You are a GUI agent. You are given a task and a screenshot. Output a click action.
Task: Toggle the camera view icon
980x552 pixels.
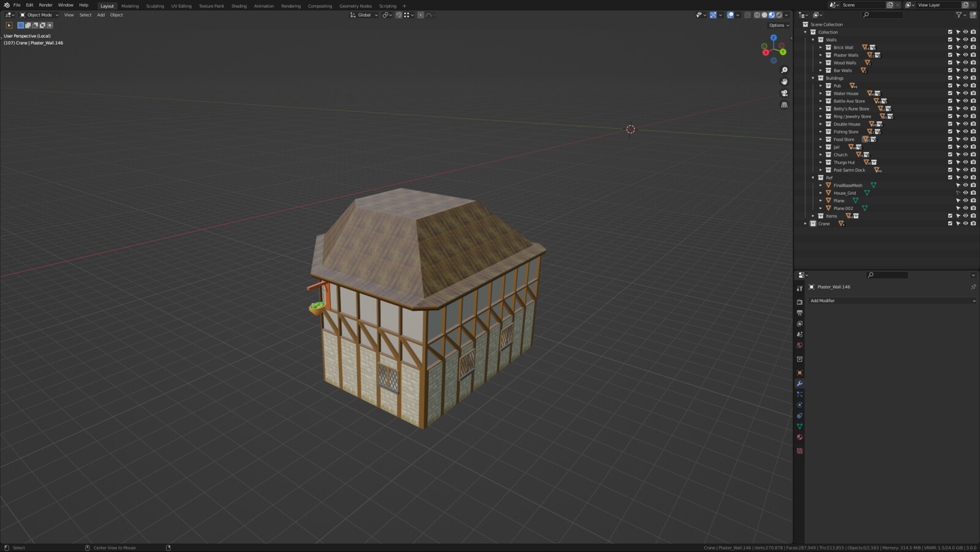click(784, 93)
